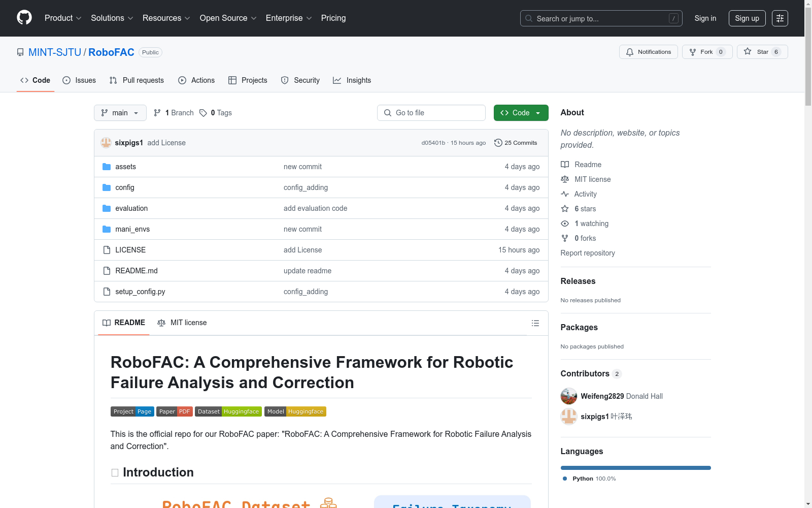
Task: Open the Activity link in About sidebar
Action: pos(579,194)
